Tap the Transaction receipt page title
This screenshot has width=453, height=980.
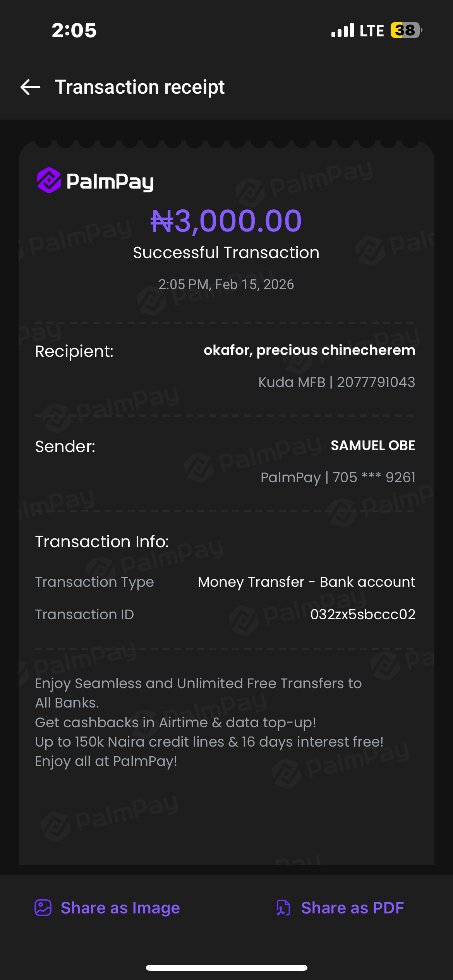click(139, 87)
